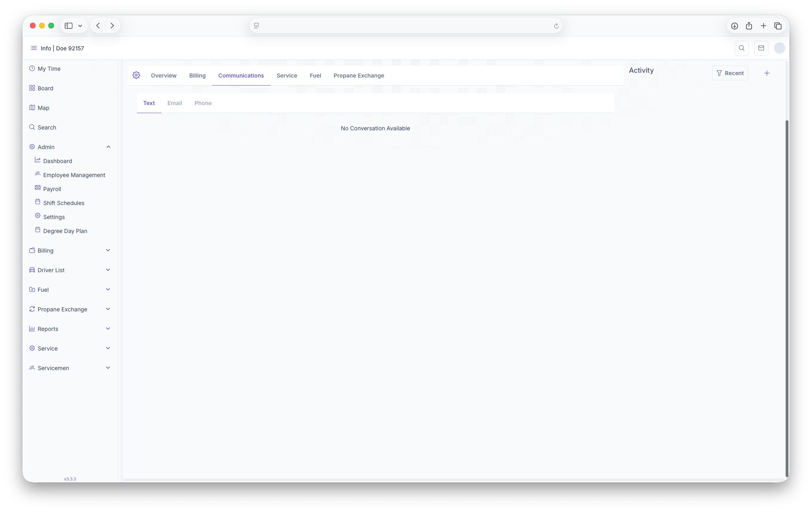Toggle the hamburger menu icon beside Info
This screenshot has width=812, height=512.
(34, 48)
